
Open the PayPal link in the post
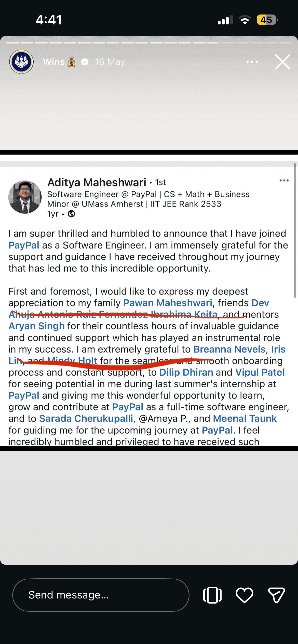coord(24,245)
